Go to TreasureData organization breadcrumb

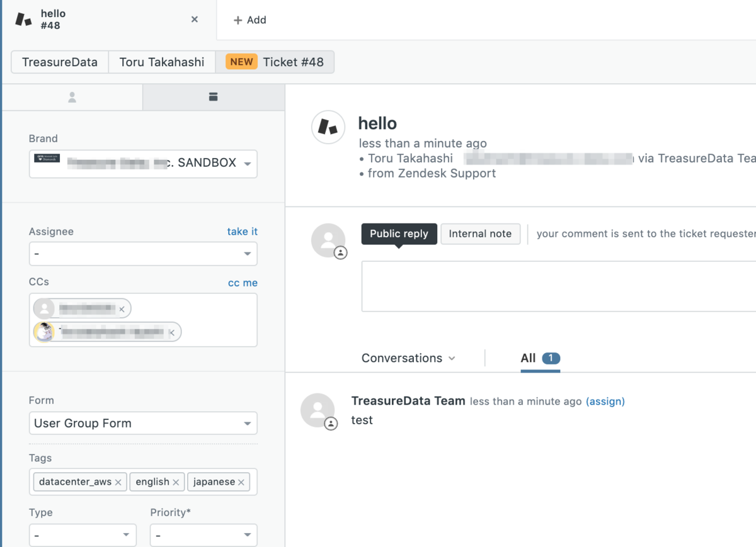pyautogui.click(x=60, y=62)
